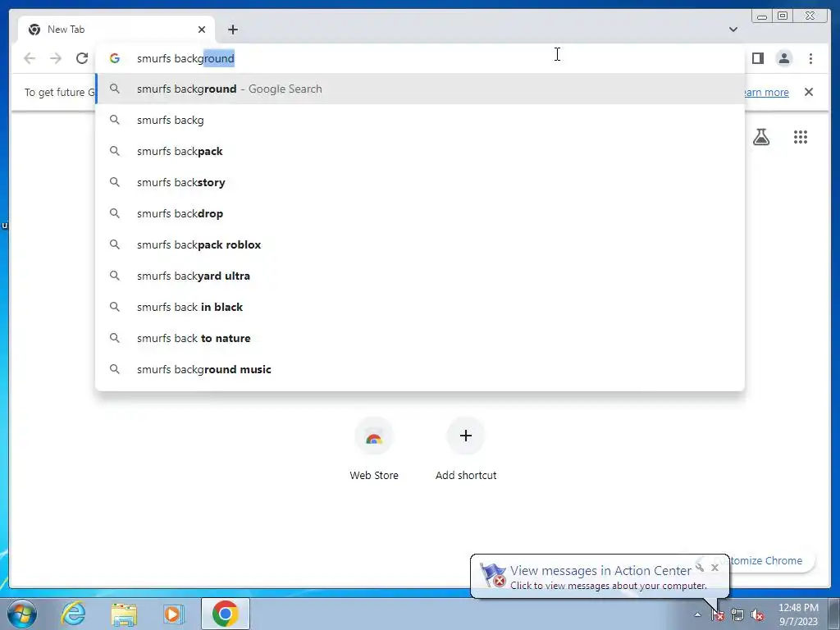Toggle the side panel icon
This screenshot has width=840, height=630.
tap(757, 58)
